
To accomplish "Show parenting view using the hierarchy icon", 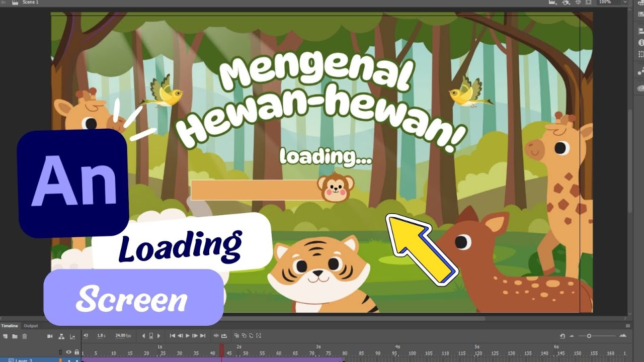I will click(61, 336).
